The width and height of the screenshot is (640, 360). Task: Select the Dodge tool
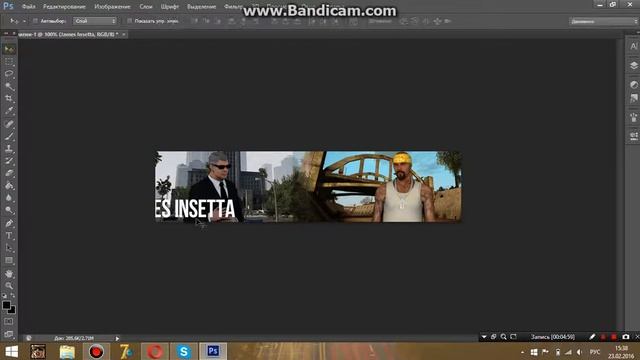click(9, 210)
